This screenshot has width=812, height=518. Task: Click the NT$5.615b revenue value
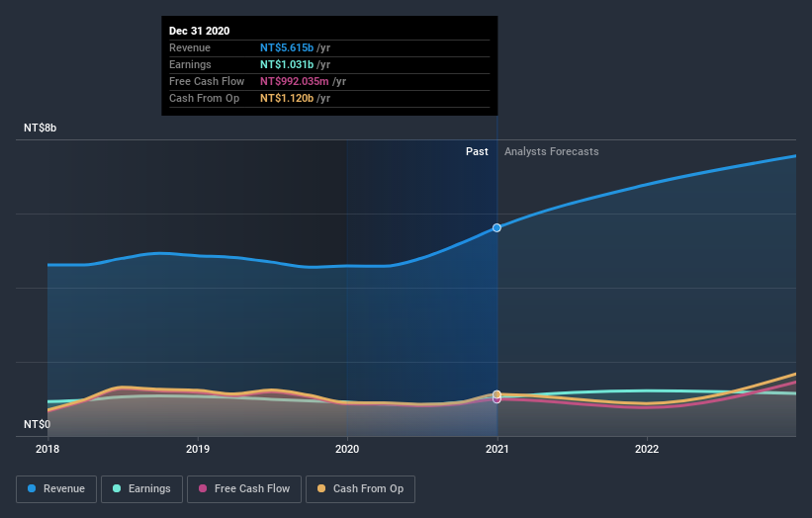[x=287, y=47]
